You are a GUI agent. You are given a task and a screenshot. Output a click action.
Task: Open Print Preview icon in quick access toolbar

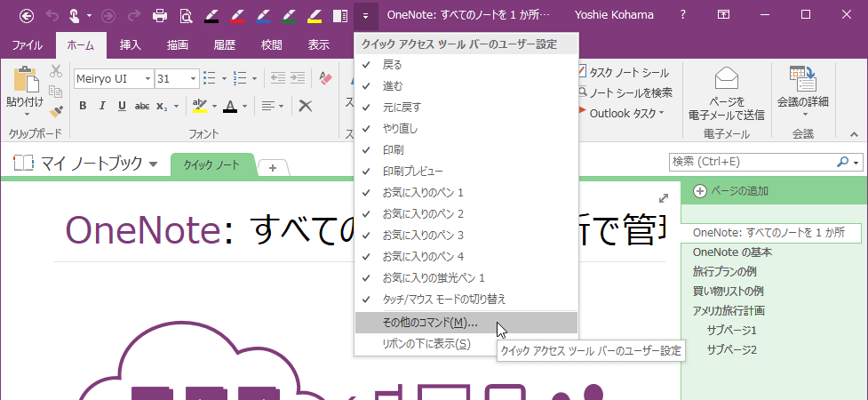[x=186, y=15]
